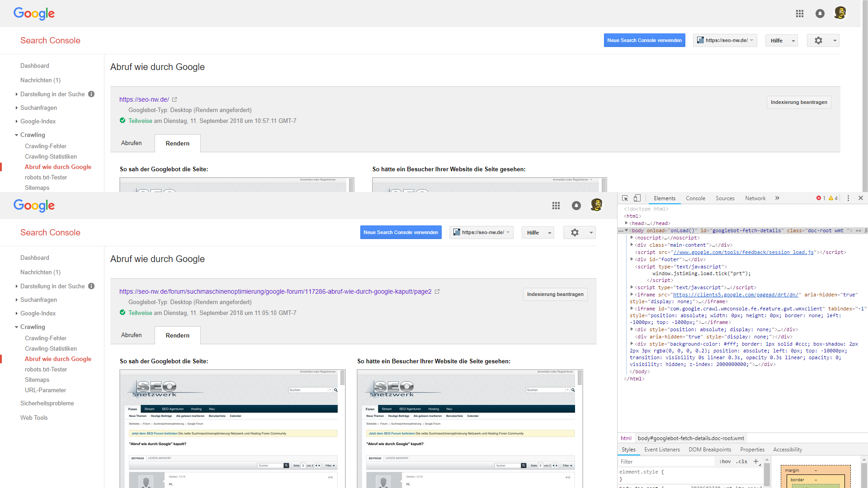Screen dimensions: 868x488
Task: Show DevTools warning count indicator
Action: click(833, 198)
